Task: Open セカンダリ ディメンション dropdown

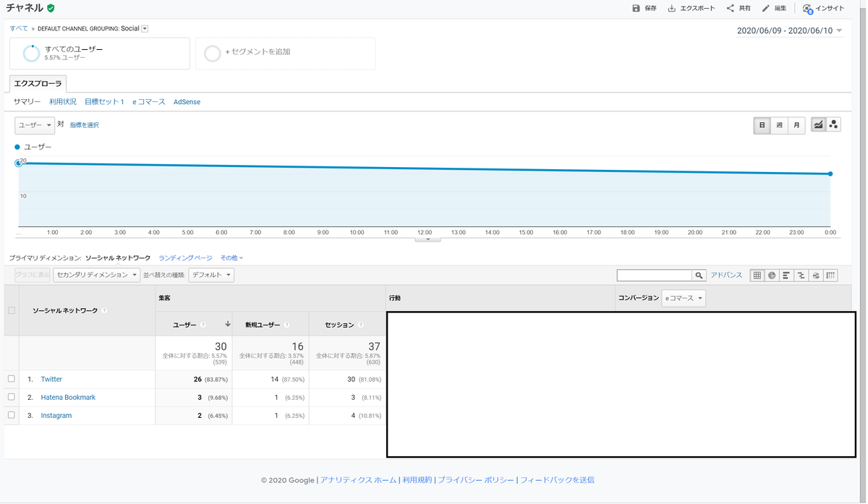Action: click(x=96, y=275)
